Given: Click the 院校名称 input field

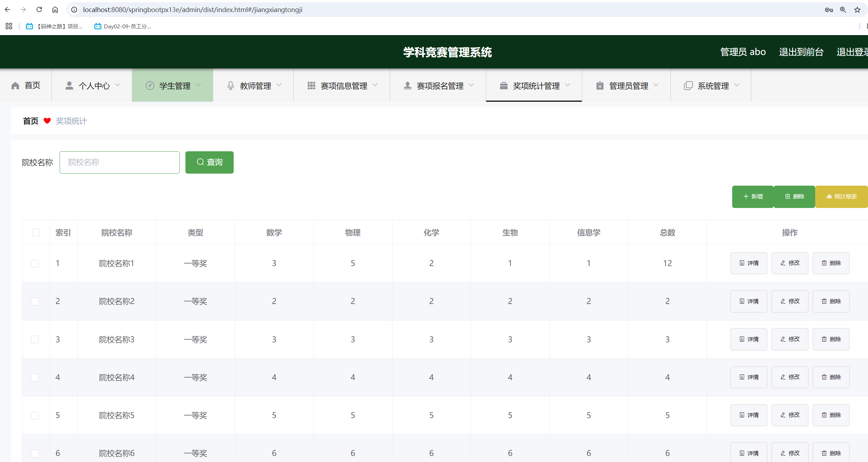Looking at the screenshot, I should click(120, 162).
